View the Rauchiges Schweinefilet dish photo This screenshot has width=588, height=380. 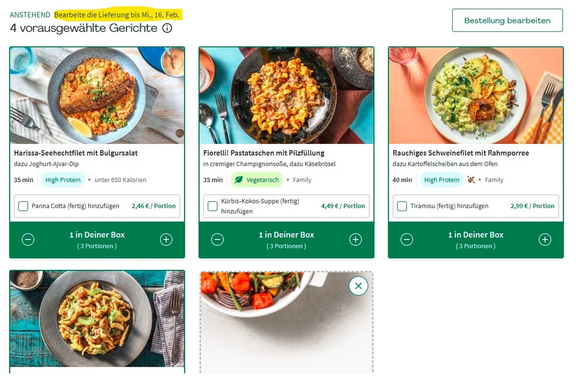475,95
